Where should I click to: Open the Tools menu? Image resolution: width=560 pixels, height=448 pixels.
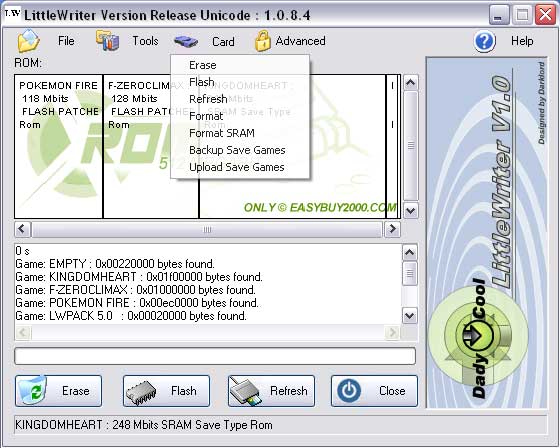145,41
